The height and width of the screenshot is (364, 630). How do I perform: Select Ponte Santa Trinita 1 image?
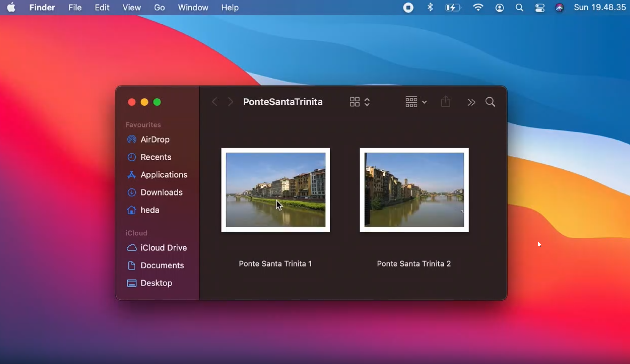click(x=275, y=190)
